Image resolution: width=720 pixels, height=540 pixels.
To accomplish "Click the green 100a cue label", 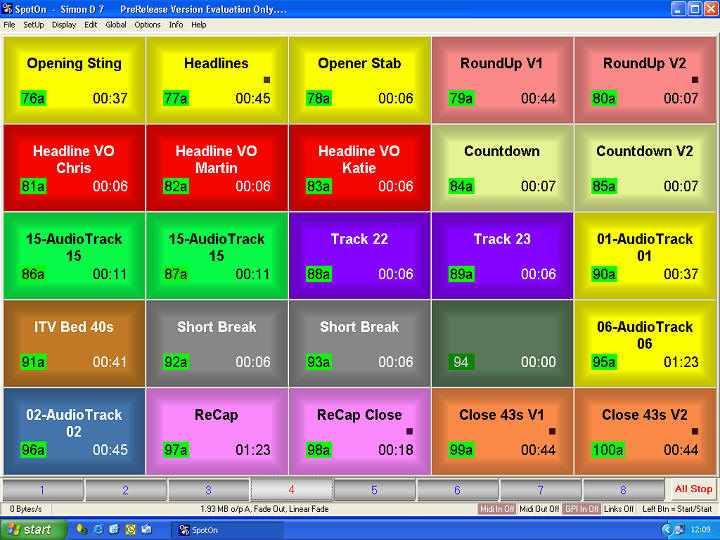I will click(604, 450).
